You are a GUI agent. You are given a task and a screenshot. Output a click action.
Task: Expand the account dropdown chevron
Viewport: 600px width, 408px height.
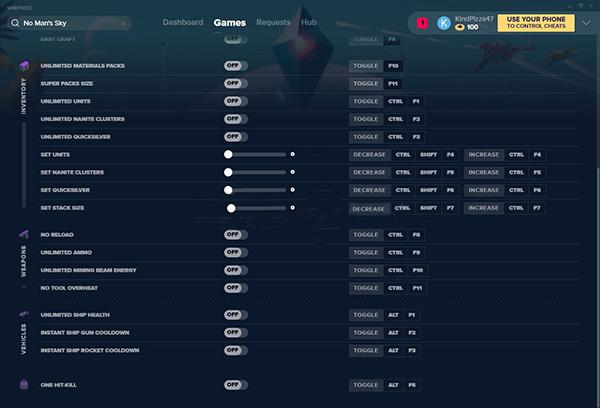click(x=586, y=23)
